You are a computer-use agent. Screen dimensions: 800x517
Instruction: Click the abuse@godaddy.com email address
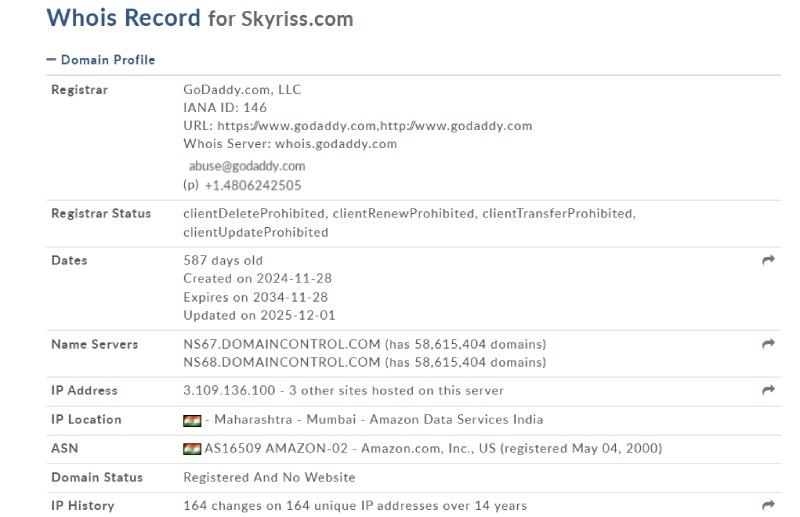pyautogui.click(x=247, y=166)
